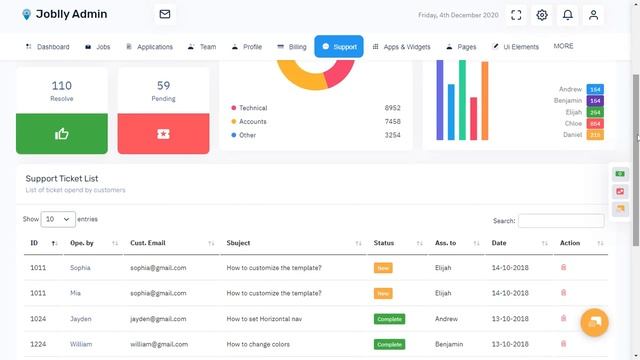Open the settings gear icon

coord(542,15)
